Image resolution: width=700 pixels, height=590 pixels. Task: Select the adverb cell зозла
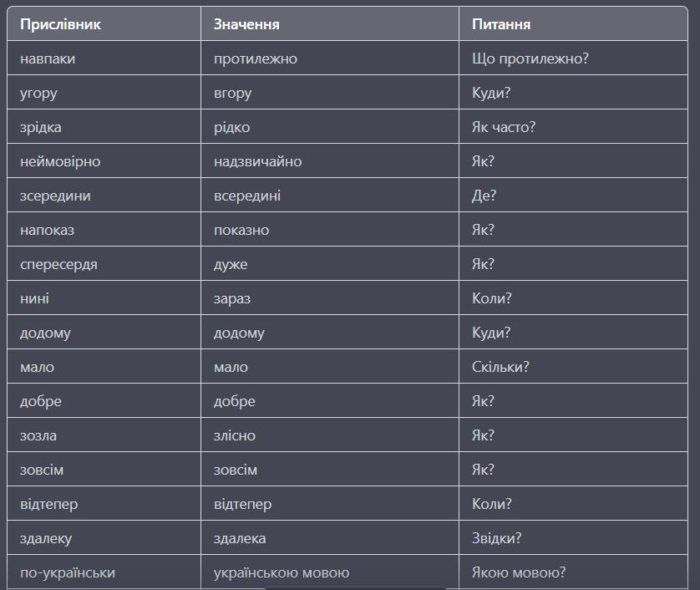click(38, 435)
